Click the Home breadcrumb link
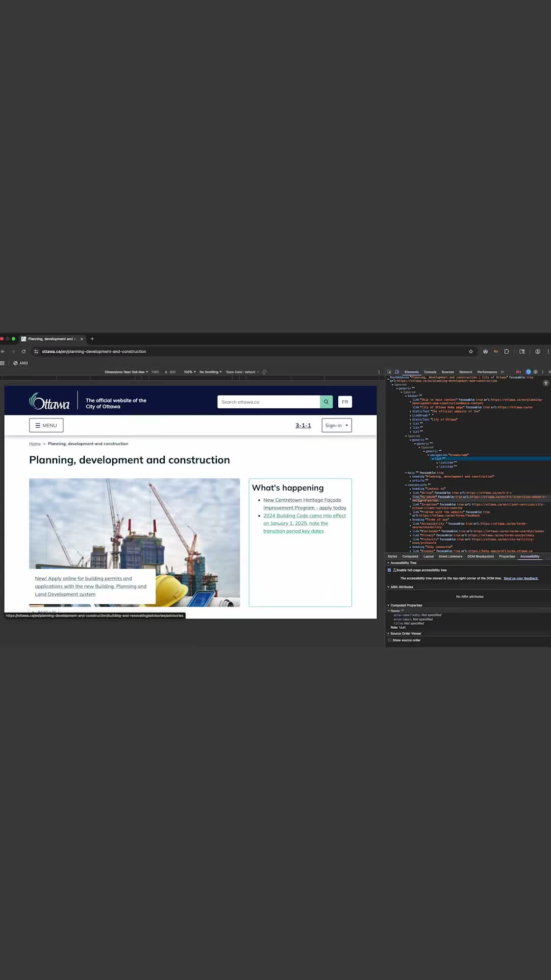This screenshot has height=980, width=551. coord(35,444)
